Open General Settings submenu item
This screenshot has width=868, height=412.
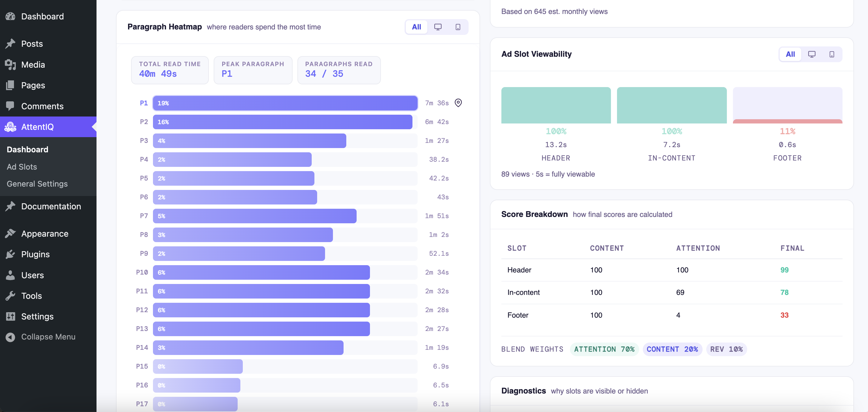tap(37, 184)
